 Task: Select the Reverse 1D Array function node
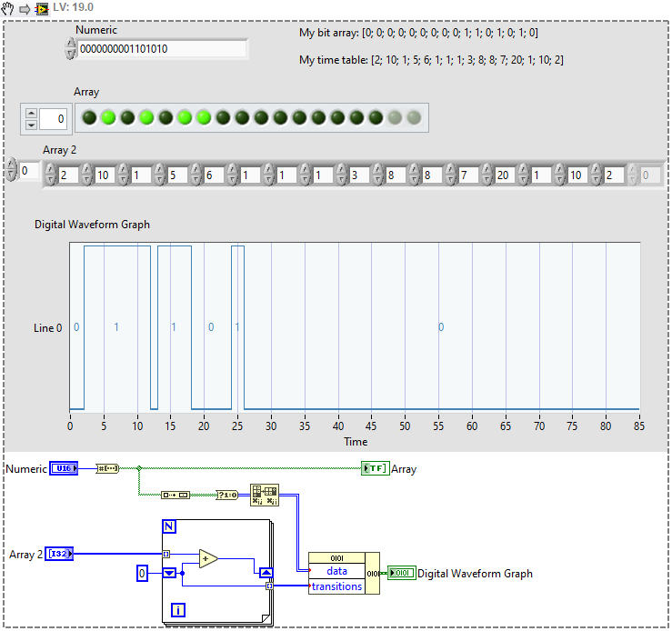point(175,495)
